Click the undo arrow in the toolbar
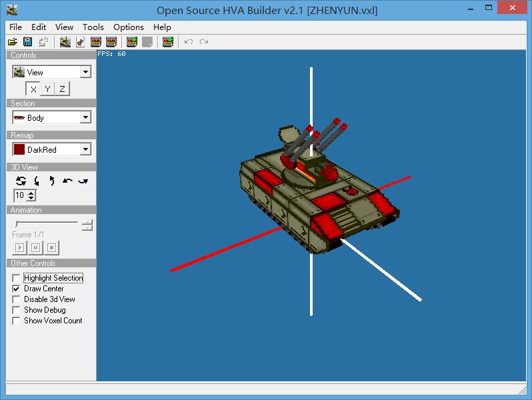Viewport: 532px width, 400px height. [x=189, y=42]
